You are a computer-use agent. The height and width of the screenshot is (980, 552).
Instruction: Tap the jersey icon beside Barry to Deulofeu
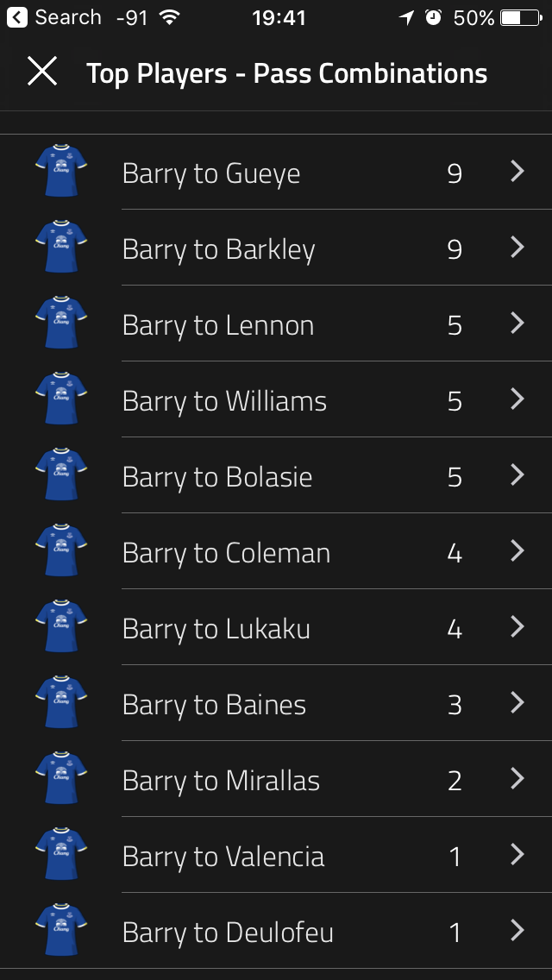click(x=61, y=930)
